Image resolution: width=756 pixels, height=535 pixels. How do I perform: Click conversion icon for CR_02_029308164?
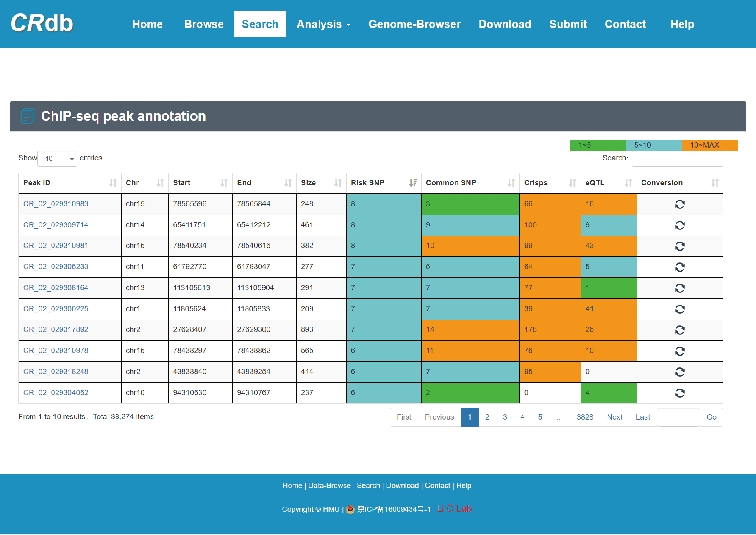click(x=680, y=288)
